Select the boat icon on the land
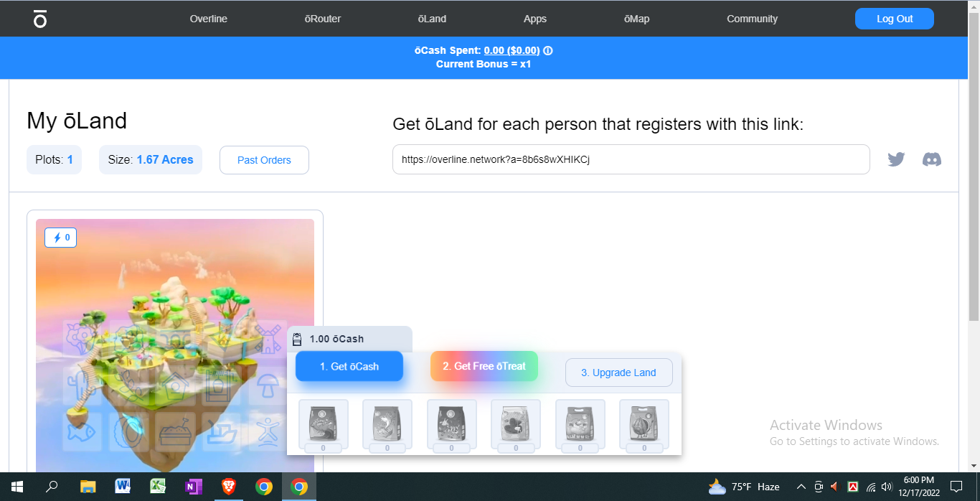 click(x=221, y=431)
